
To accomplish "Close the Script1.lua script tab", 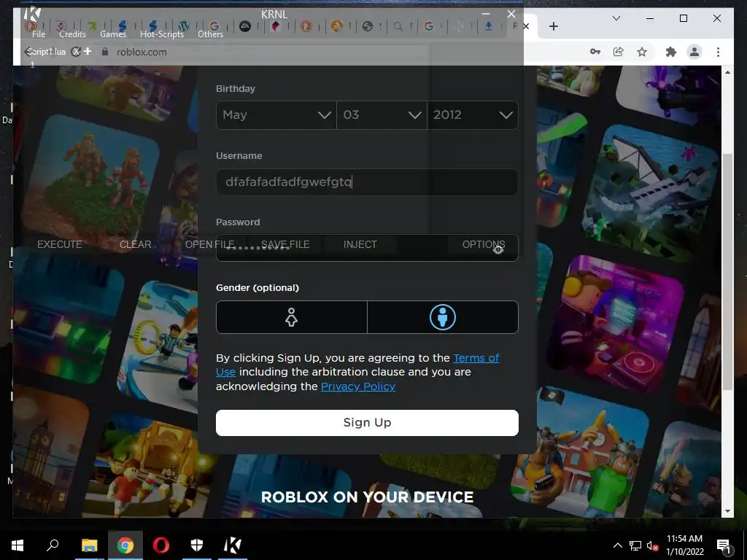I will click(75, 52).
